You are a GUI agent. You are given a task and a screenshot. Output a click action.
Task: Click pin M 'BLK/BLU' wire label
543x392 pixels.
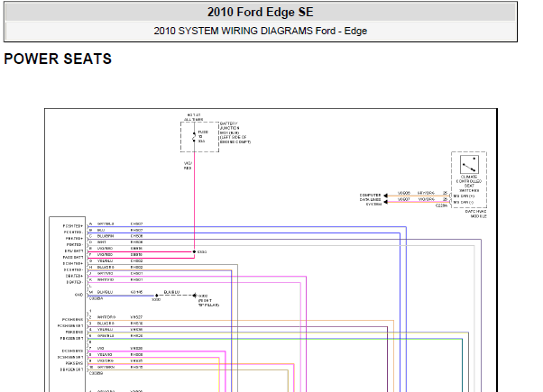(x=105, y=292)
